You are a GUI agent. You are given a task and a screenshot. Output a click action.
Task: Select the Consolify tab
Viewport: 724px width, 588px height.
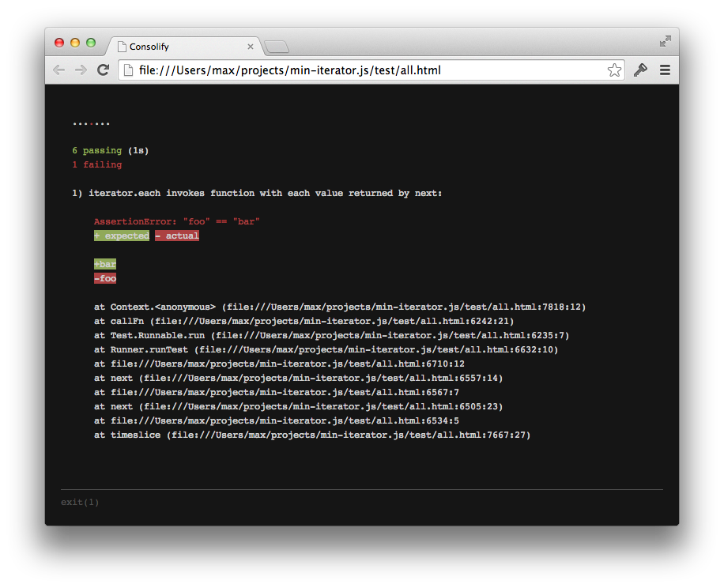(x=185, y=46)
